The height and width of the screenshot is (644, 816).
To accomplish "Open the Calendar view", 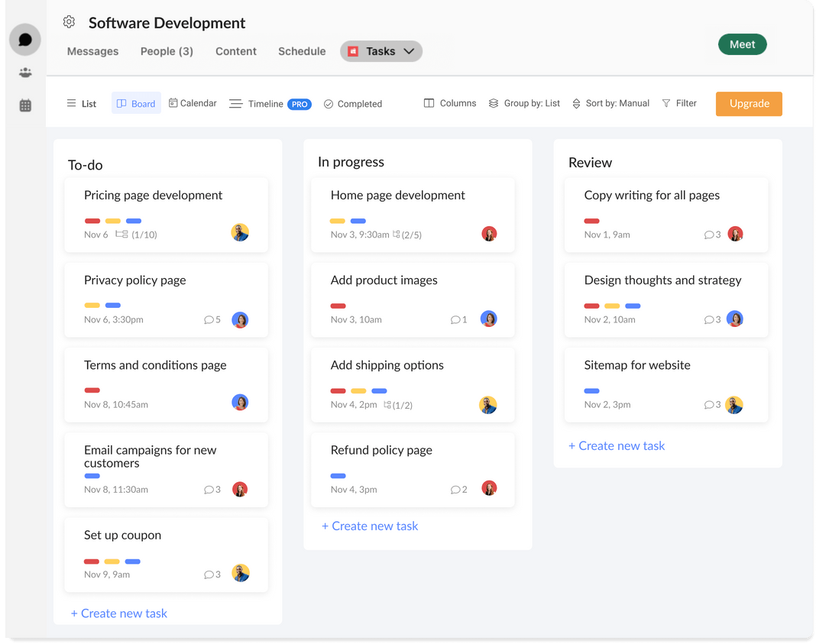I will (x=192, y=103).
